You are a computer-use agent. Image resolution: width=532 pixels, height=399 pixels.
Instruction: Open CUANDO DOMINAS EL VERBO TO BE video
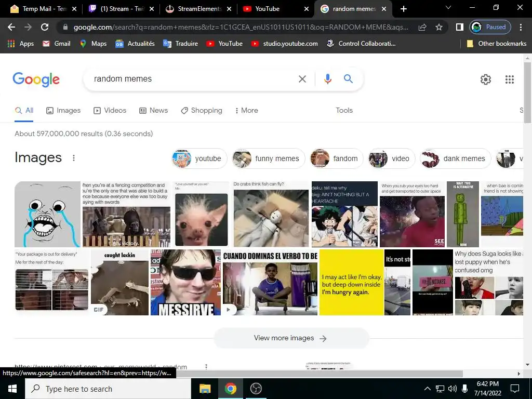point(270,282)
